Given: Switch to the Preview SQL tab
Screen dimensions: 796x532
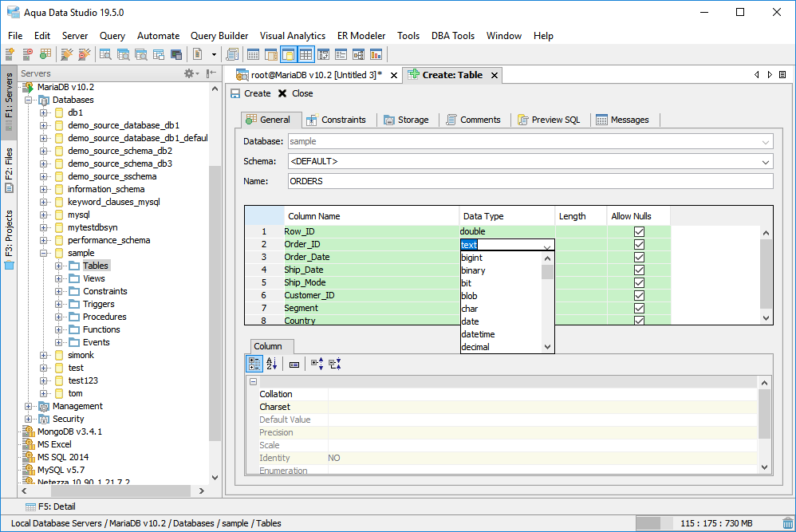Looking at the screenshot, I should coord(549,120).
